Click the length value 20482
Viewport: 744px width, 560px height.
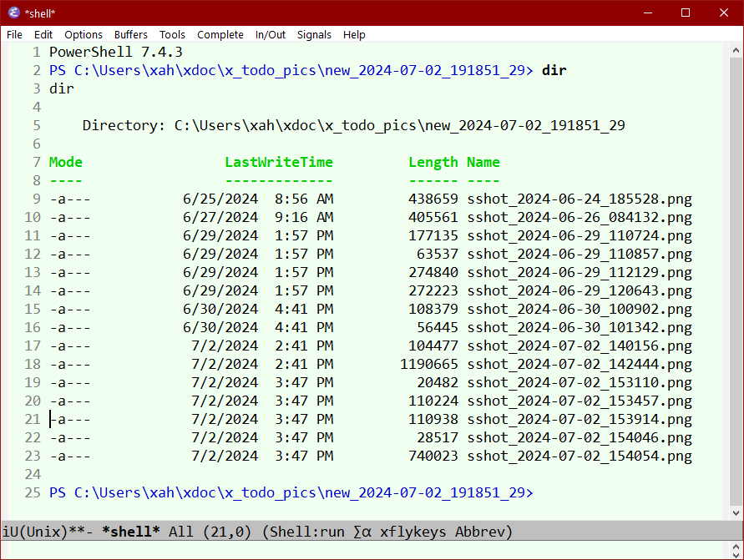tap(438, 383)
